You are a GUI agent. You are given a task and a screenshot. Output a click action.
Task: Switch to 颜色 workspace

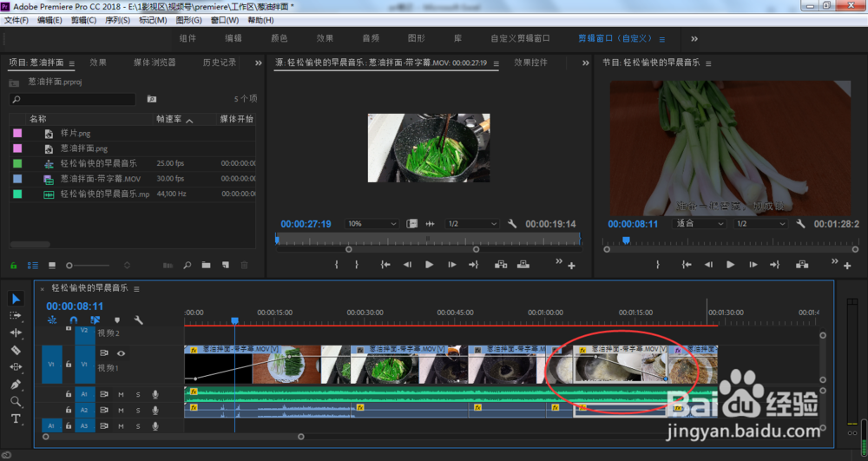click(279, 38)
